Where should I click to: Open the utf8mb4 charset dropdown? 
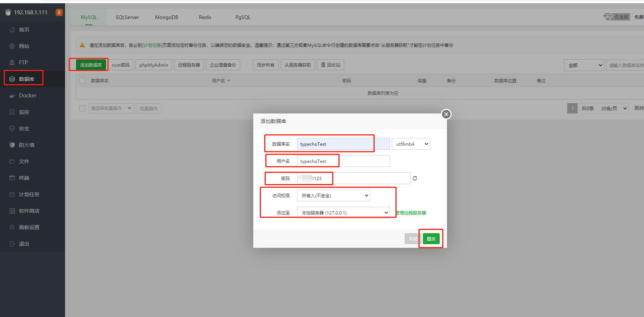[411, 144]
